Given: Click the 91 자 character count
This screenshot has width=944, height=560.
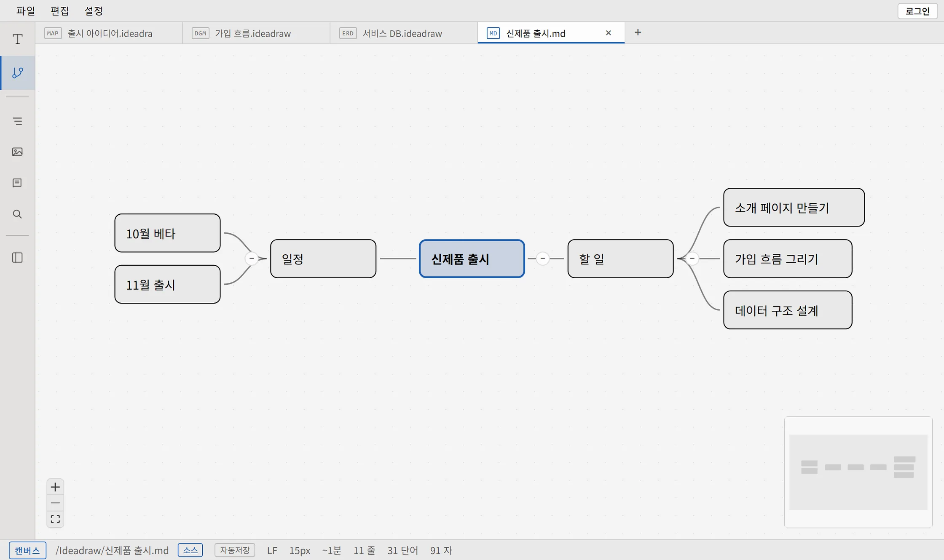Looking at the screenshot, I should coord(441,550).
